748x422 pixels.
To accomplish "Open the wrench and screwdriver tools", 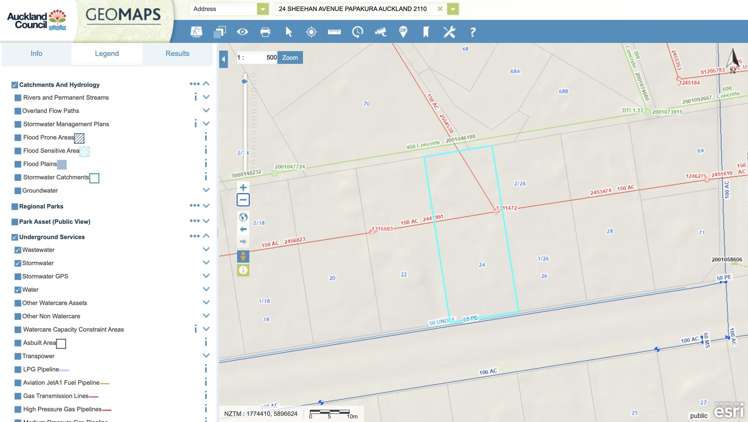I will click(x=449, y=32).
